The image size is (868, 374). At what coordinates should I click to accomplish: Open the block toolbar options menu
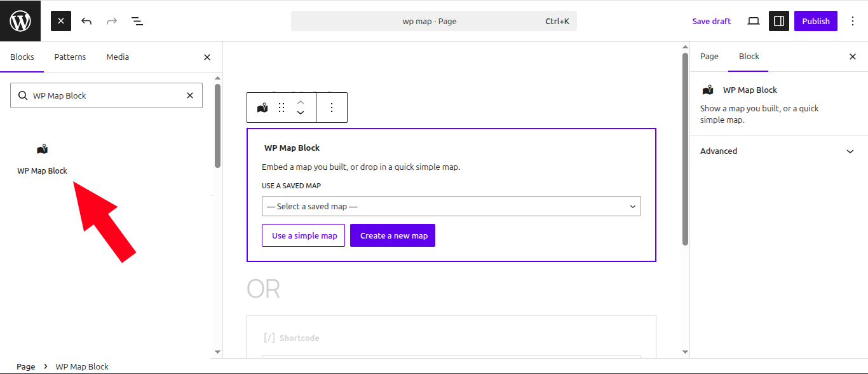(332, 107)
